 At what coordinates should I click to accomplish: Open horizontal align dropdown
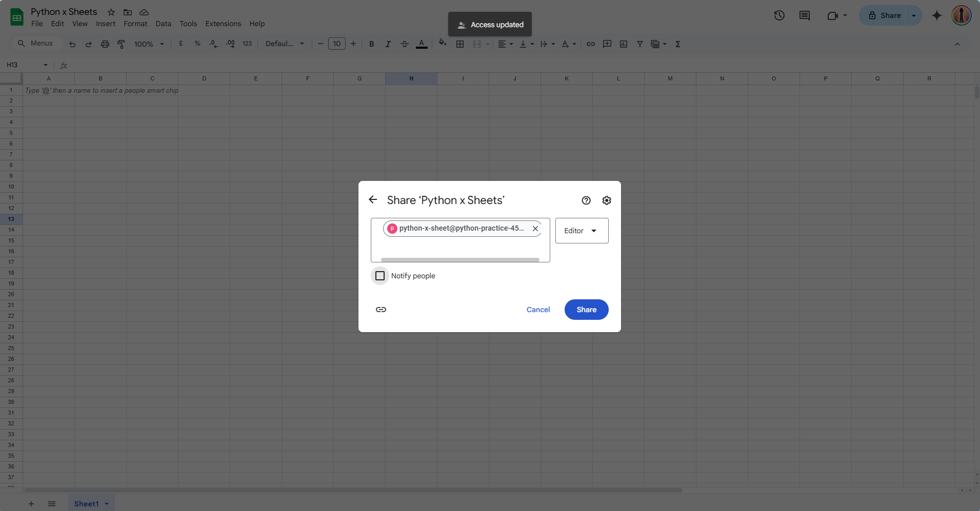506,44
